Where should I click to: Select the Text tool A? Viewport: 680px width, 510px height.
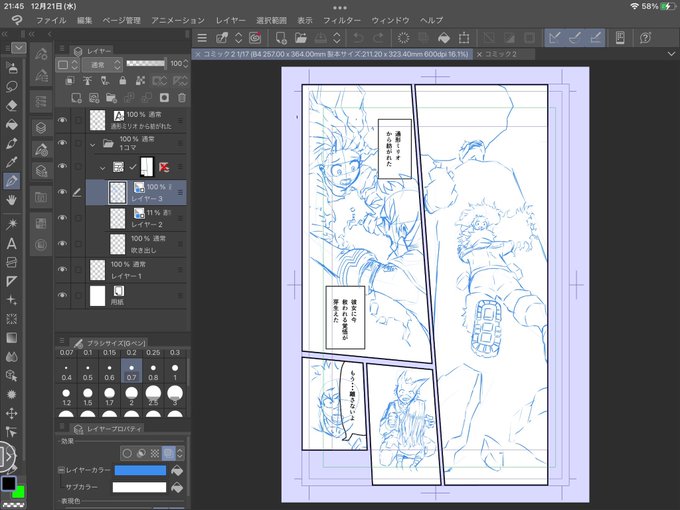12,243
